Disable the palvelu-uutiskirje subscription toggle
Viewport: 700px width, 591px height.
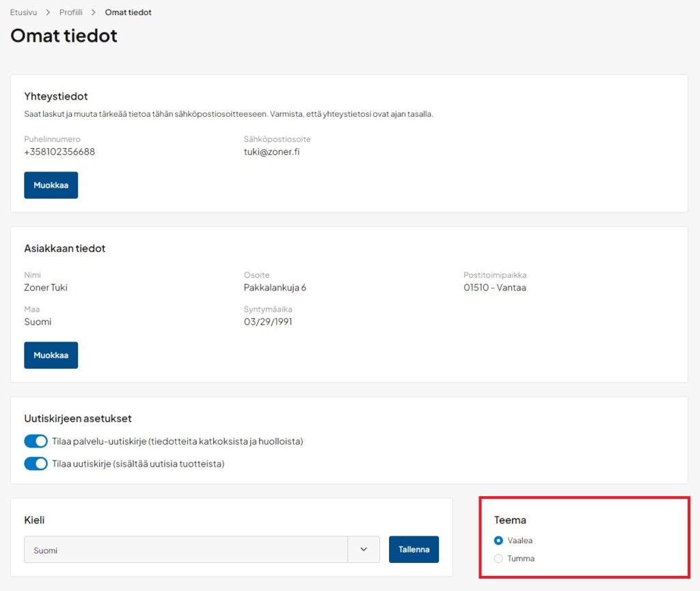(x=36, y=441)
